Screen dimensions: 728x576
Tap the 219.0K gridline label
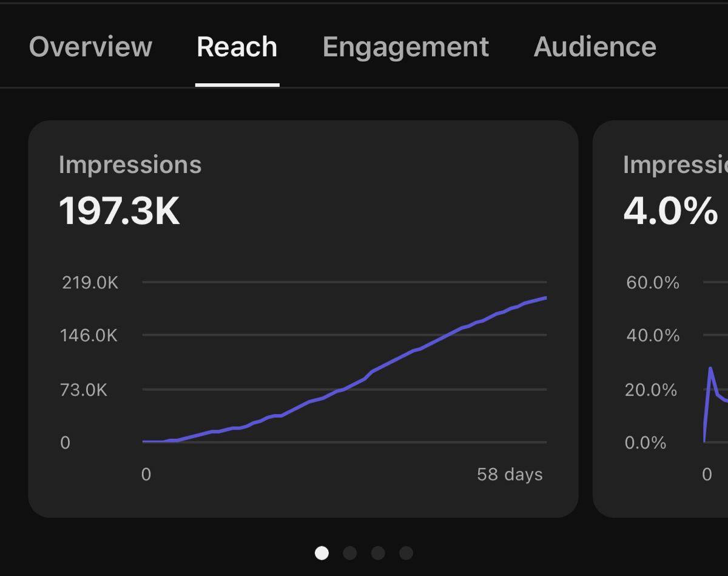point(90,282)
